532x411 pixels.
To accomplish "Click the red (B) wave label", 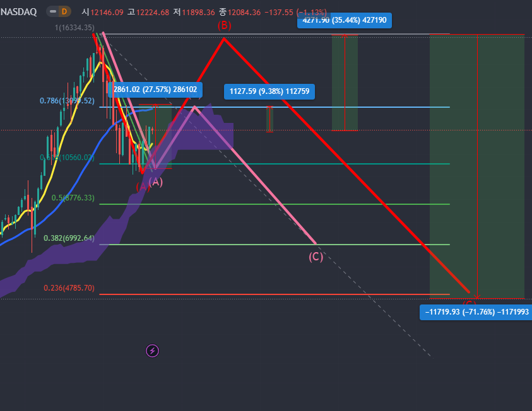I will [224, 25].
